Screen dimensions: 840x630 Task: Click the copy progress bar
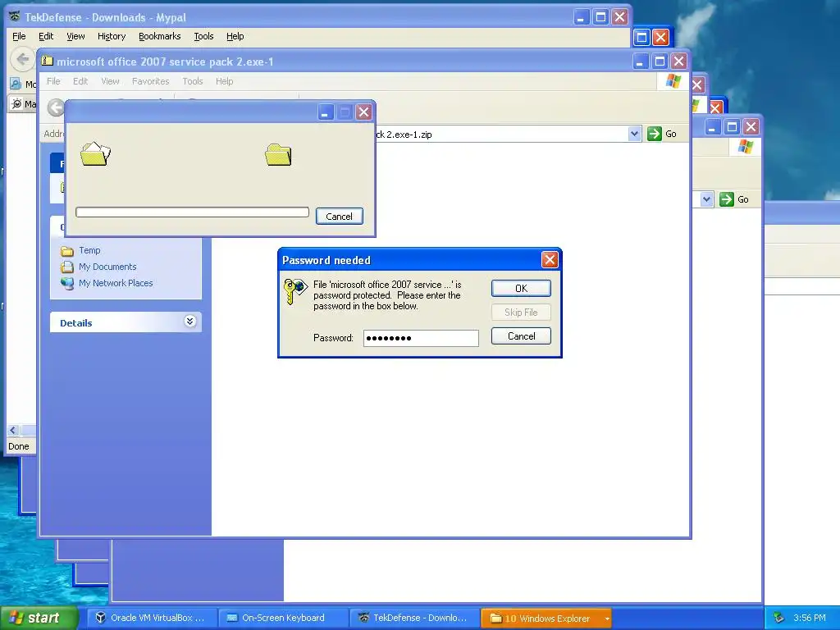pyautogui.click(x=192, y=212)
